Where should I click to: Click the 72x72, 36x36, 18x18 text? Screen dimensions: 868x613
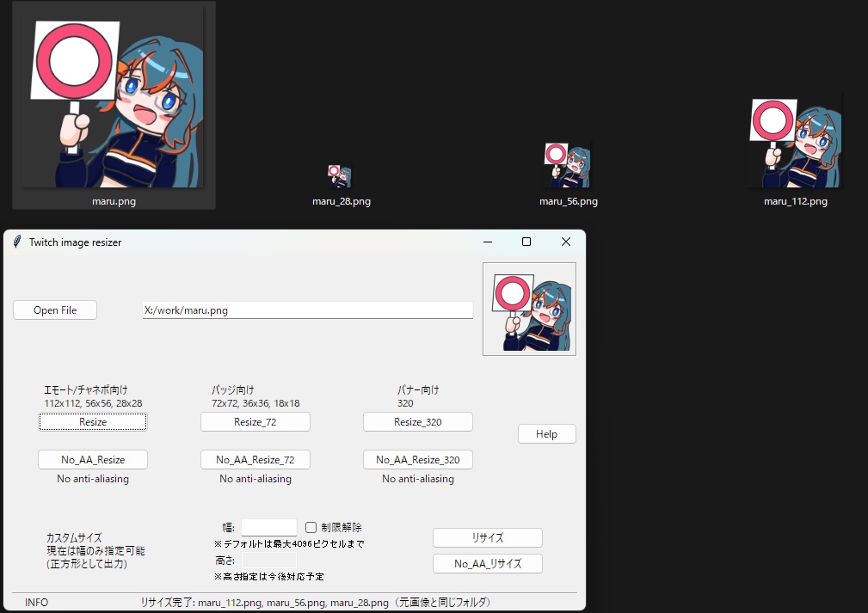click(x=255, y=403)
